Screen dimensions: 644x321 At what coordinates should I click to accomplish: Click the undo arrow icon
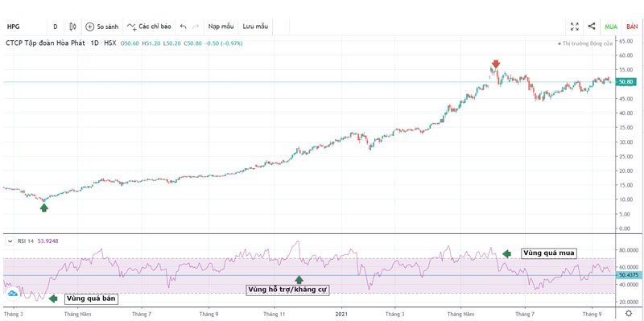point(184,27)
